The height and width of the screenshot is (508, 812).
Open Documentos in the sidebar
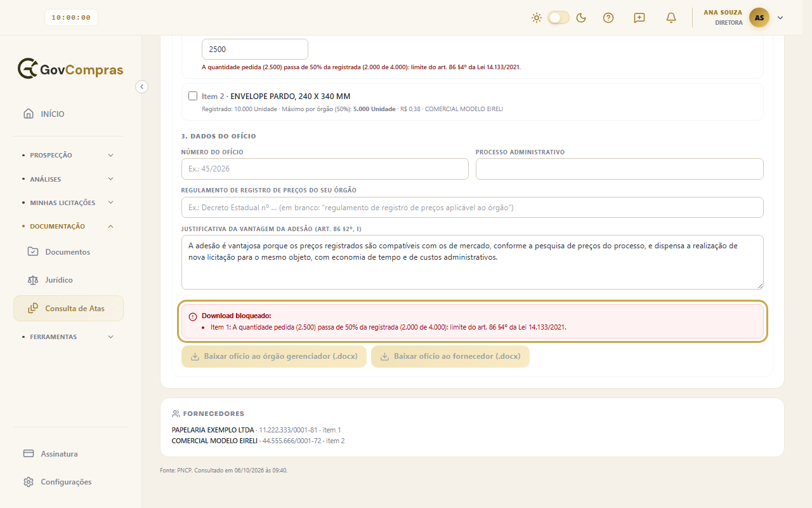click(69, 252)
